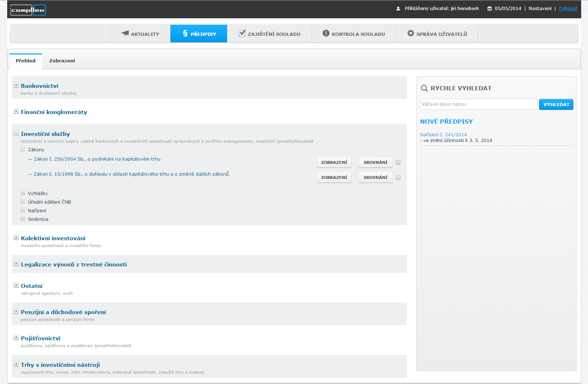Screen dimensions: 588x384
Task: Click the logged-in user icon
Action: point(398,9)
